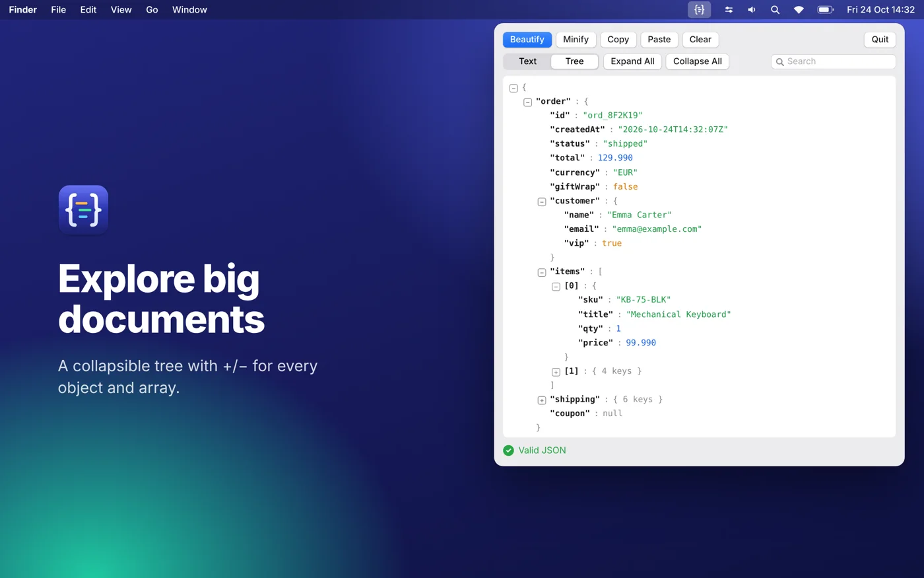This screenshot has height=578, width=924.
Task: Quit the app with the Quit button
Action: click(x=880, y=40)
